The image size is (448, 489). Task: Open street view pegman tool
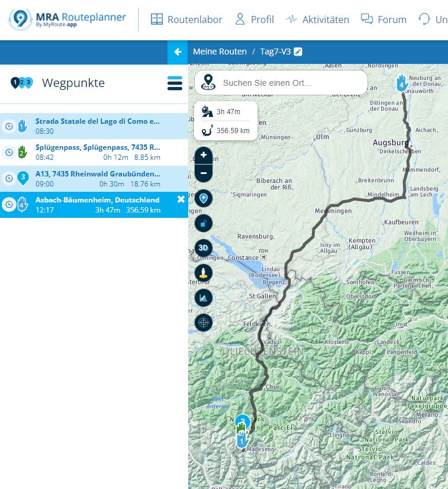pos(204,273)
